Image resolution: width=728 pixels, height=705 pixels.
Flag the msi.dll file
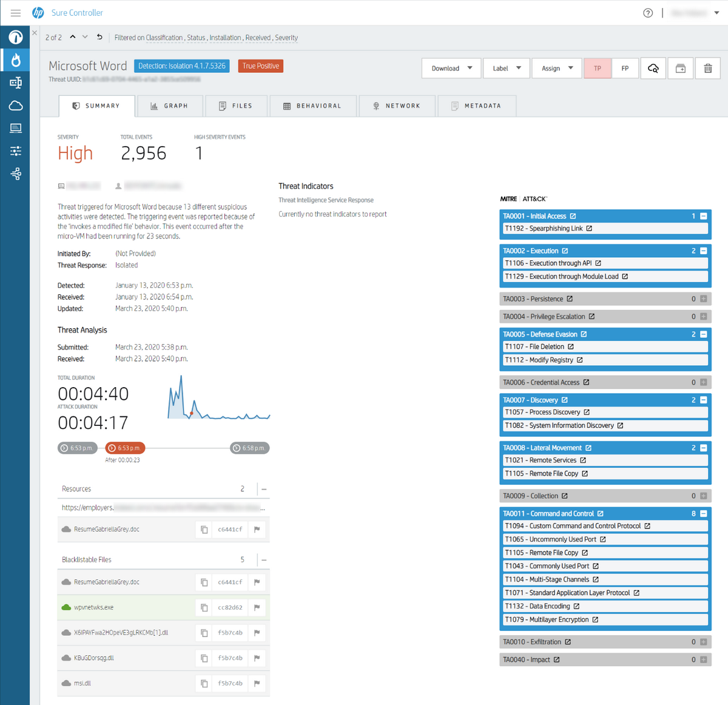coord(257,683)
